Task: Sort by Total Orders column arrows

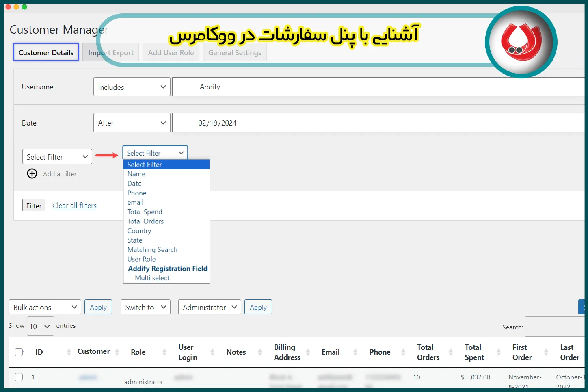Action: point(451,352)
